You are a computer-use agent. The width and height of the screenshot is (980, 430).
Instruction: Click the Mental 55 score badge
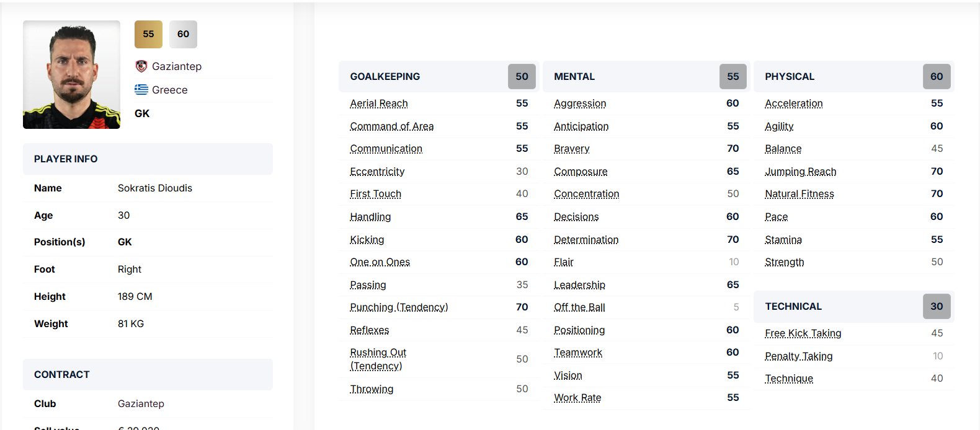[733, 77]
